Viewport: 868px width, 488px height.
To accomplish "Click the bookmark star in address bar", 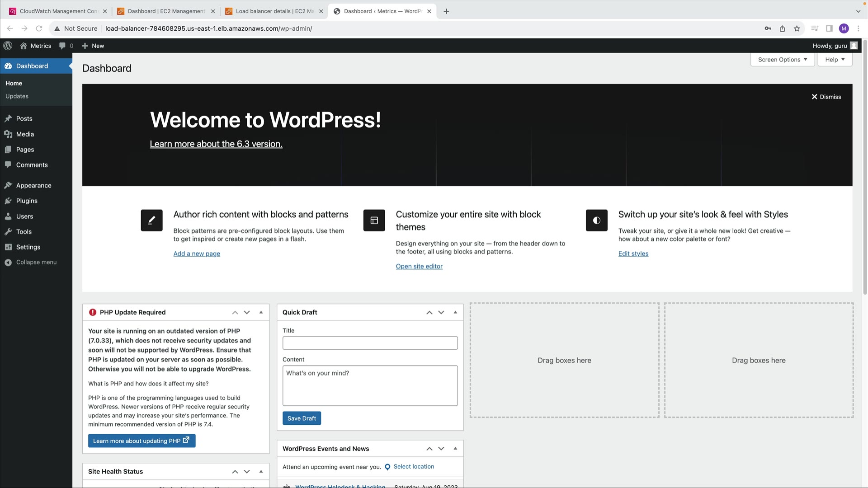I will coord(797,28).
